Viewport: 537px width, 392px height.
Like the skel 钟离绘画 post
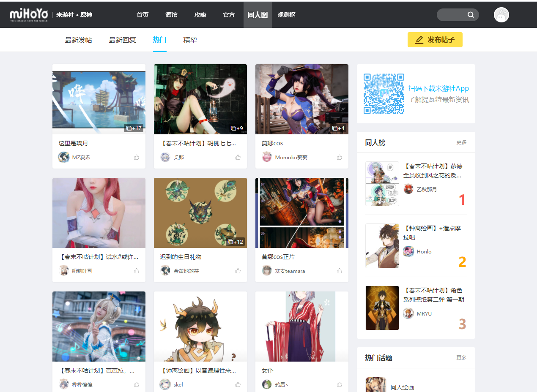point(238,384)
